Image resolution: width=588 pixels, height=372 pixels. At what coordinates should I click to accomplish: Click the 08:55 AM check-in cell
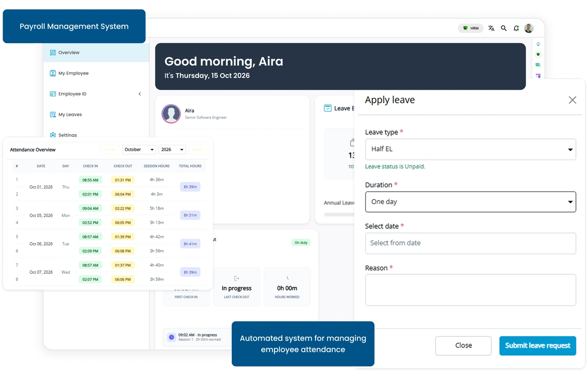(x=90, y=180)
